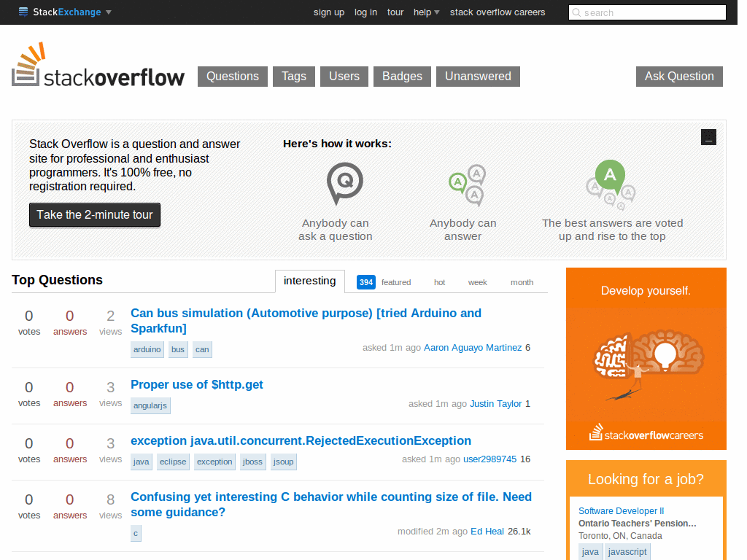The height and width of the screenshot is (560, 747).
Task: Click in the search input field
Action: click(x=649, y=12)
